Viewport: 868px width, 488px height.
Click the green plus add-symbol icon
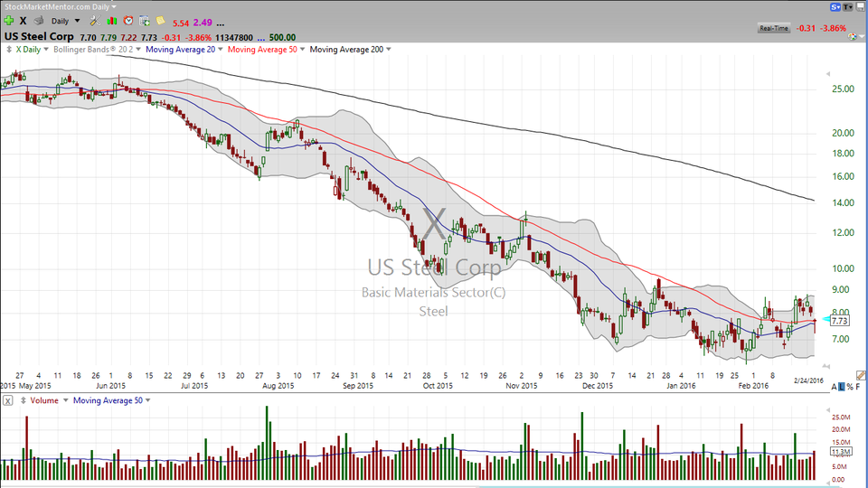click(x=9, y=21)
